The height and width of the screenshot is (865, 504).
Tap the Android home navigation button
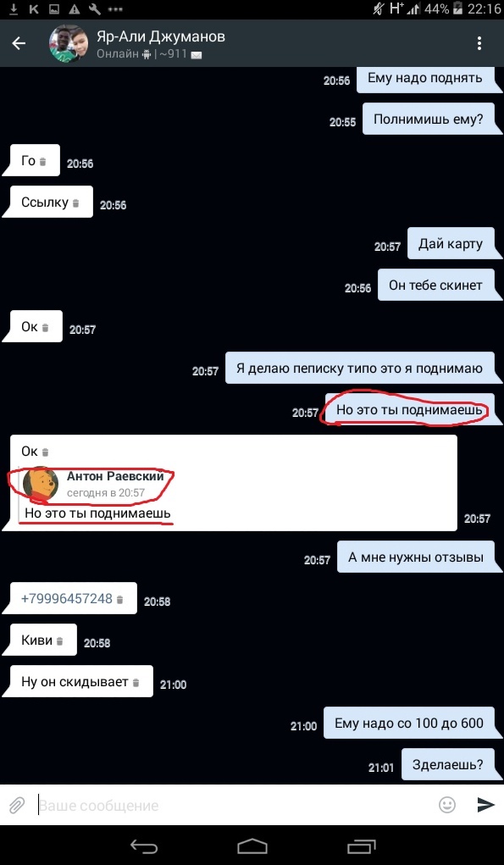click(252, 846)
